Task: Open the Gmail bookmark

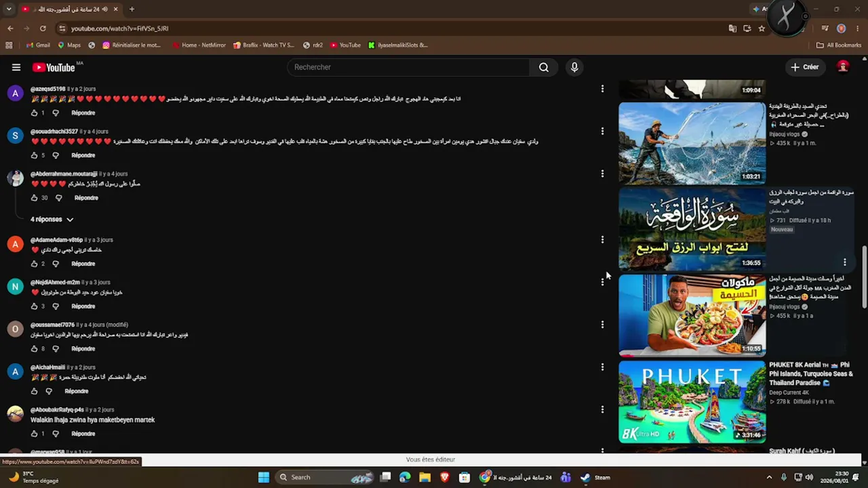Action: click(x=38, y=45)
